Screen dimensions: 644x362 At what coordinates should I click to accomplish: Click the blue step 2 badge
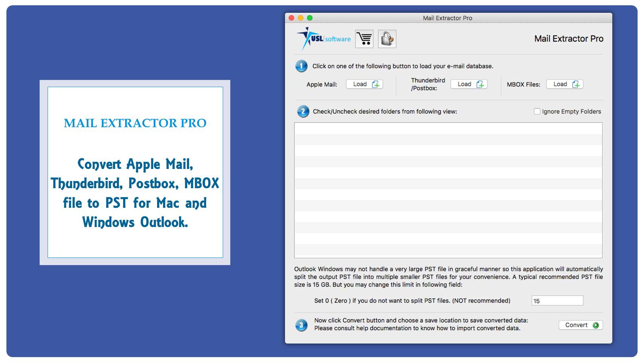click(x=303, y=112)
